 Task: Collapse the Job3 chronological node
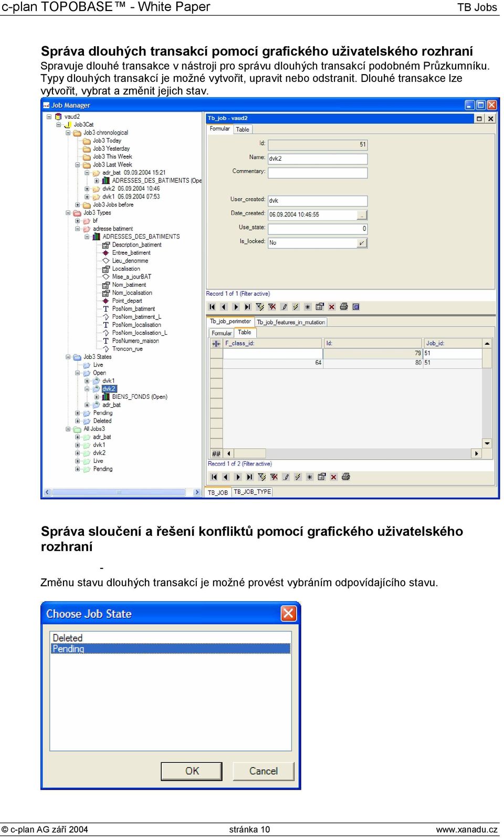click(x=68, y=133)
